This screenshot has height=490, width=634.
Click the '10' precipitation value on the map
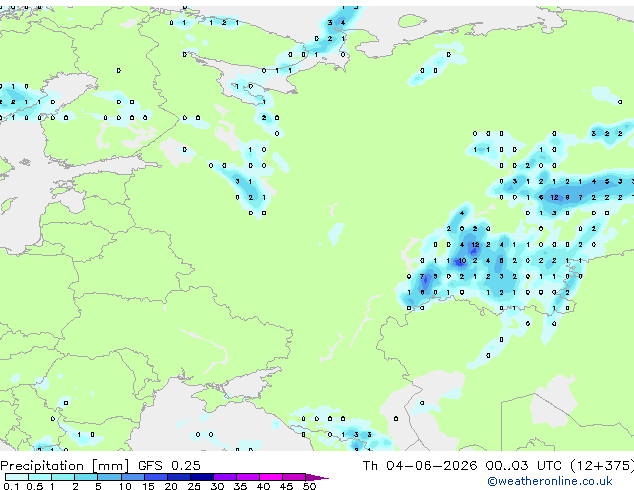[462, 261]
